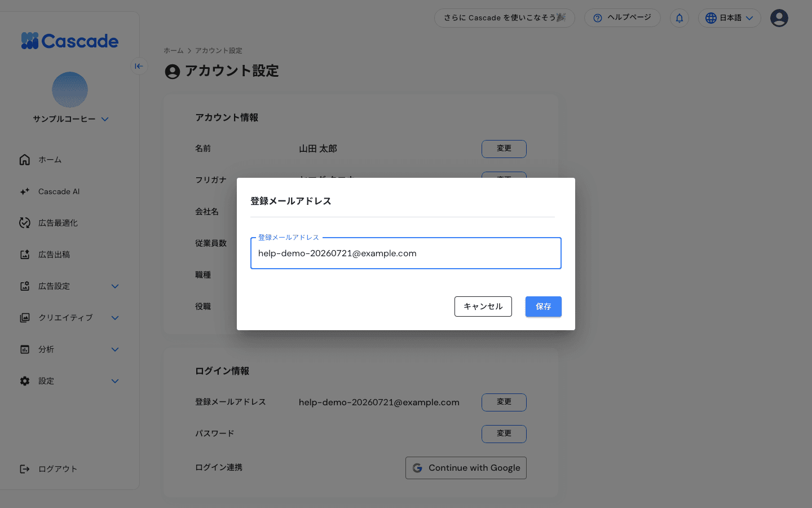This screenshot has height=508, width=812.
Task: Click the Cascade AI sparkle icon
Action: pyautogui.click(x=25, y=191)
